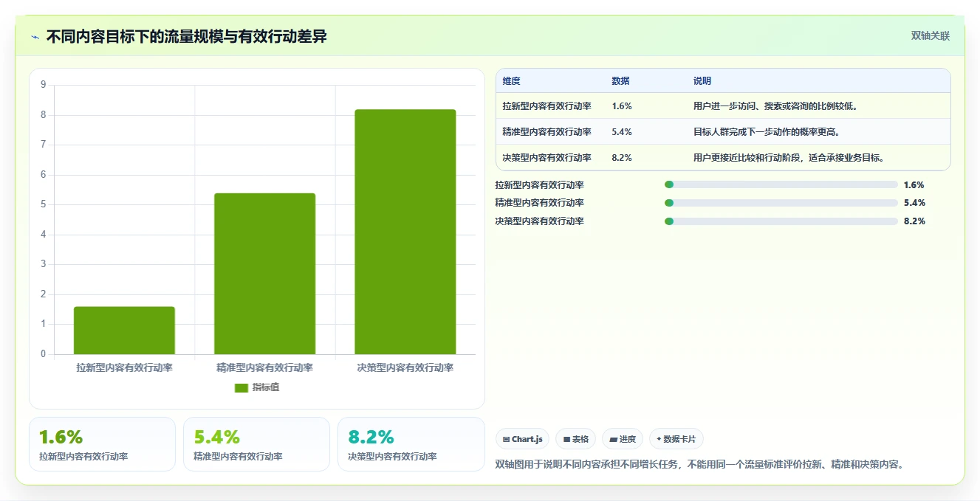Click the 表格 tag chip
Viewport: 980px width, 501px height.
pos(576,439)
